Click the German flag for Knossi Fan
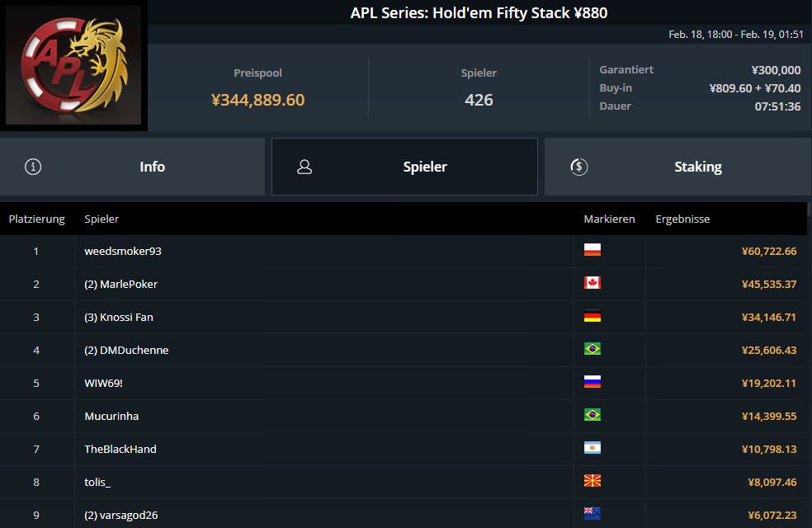Screen dimensions: 812x528 [592, 317]
